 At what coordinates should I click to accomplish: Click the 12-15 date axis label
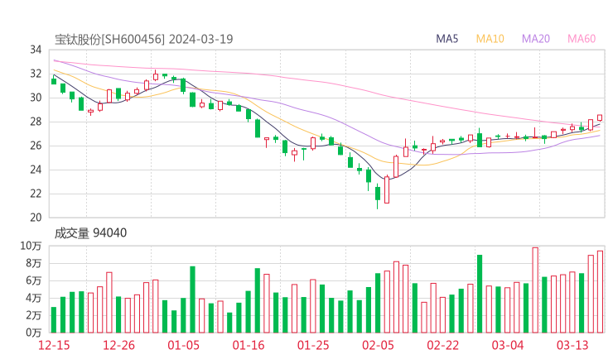click(54, 345)
